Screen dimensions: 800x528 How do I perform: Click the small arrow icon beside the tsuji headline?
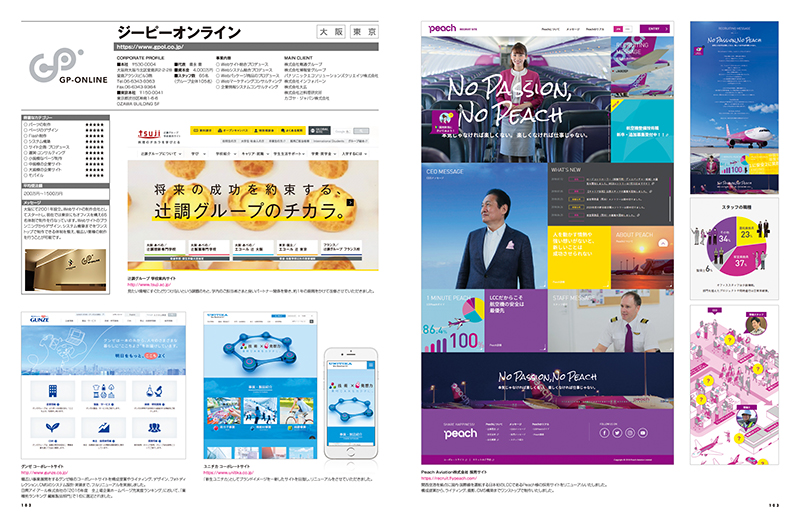pos(351,203)
